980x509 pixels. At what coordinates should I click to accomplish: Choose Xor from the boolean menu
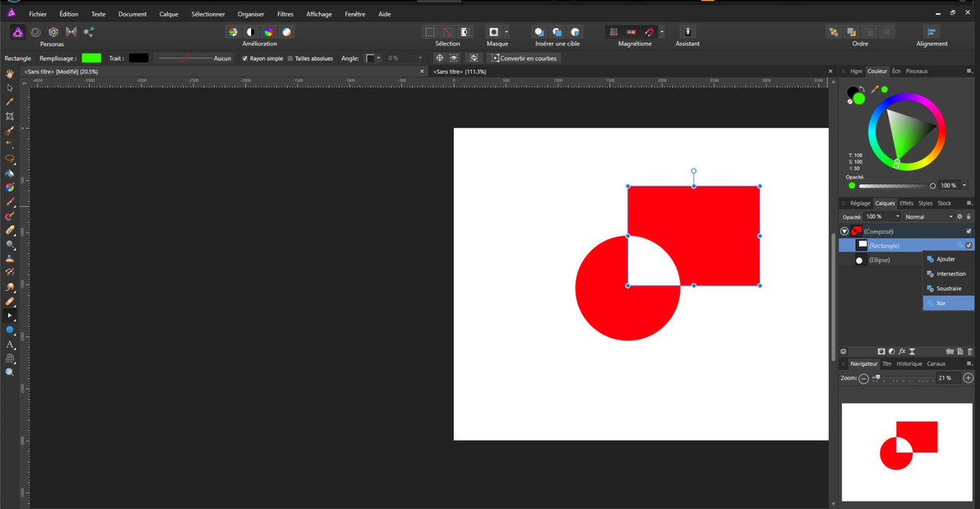coord(949,303)
